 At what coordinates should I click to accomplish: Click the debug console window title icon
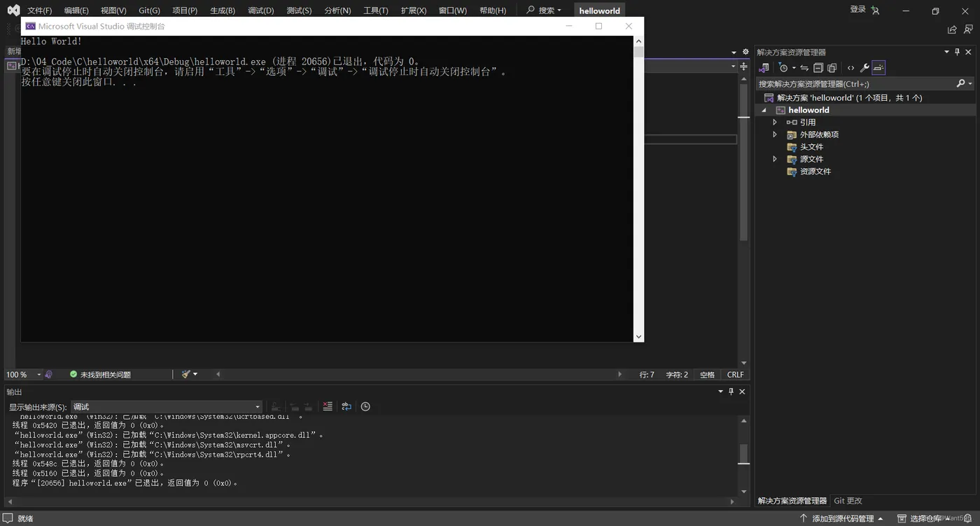pyautogui.click(x=30, y=26)
